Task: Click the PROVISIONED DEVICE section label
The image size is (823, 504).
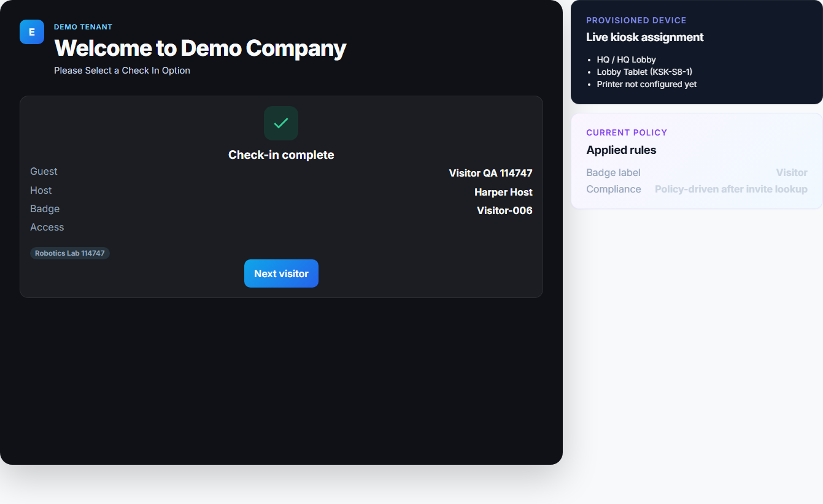Action: click(636, 20)
